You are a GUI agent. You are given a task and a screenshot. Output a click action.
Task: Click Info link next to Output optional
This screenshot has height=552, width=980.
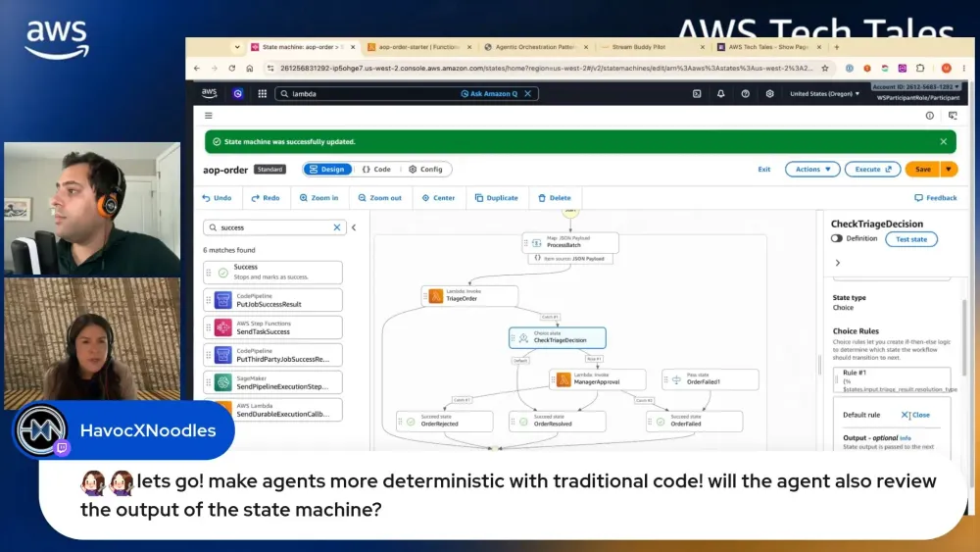point(905,438)
